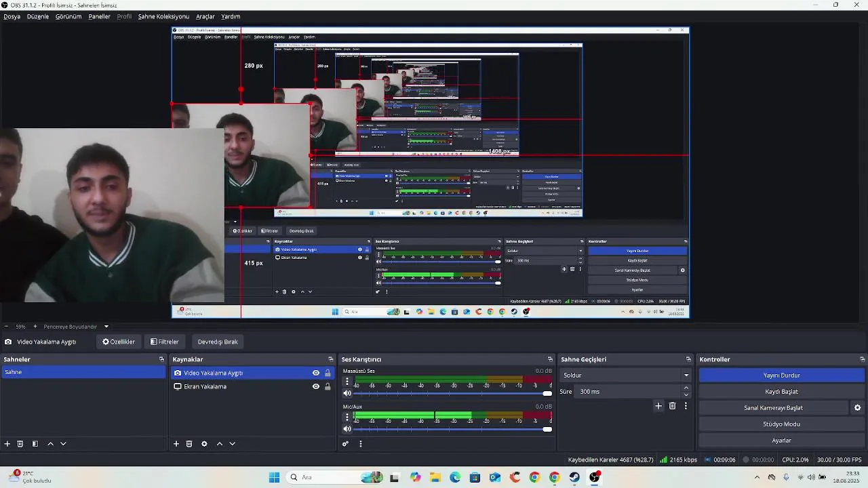
Task: Move source up in the Kaynaklar panel
Action: [219, 444]
